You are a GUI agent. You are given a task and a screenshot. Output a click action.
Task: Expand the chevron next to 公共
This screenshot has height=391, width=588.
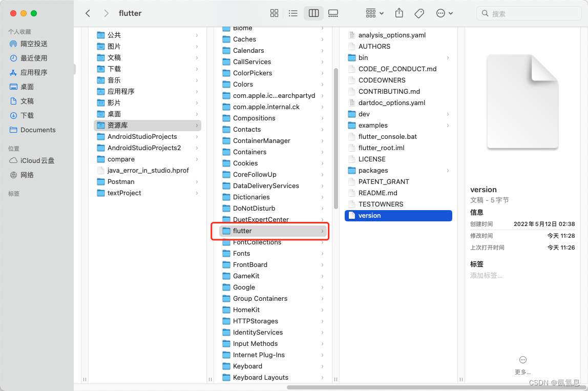click(197, 35)
